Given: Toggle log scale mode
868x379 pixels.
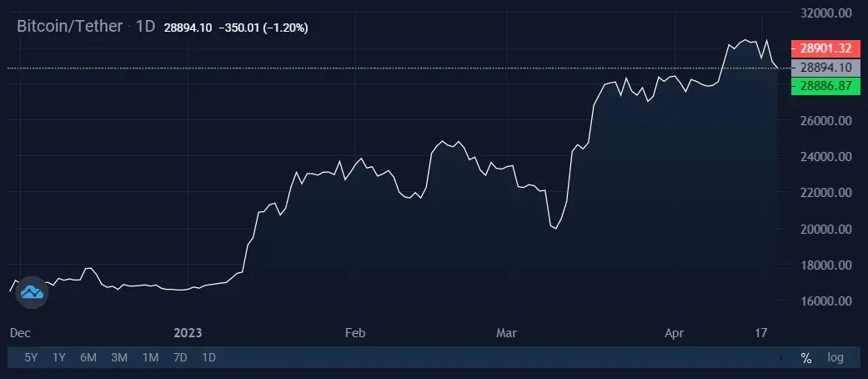Looking at the screenshot, I should (835, 358).
